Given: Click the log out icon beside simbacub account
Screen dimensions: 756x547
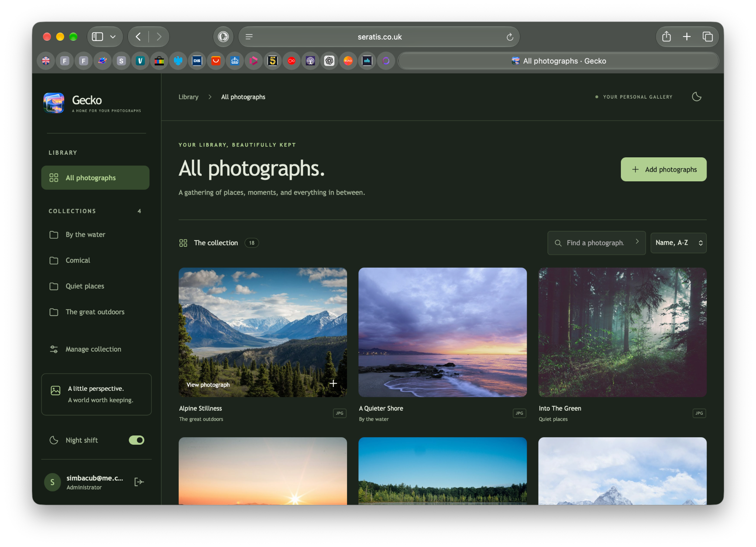Looking at the screenshot, I should coord(139,482).
